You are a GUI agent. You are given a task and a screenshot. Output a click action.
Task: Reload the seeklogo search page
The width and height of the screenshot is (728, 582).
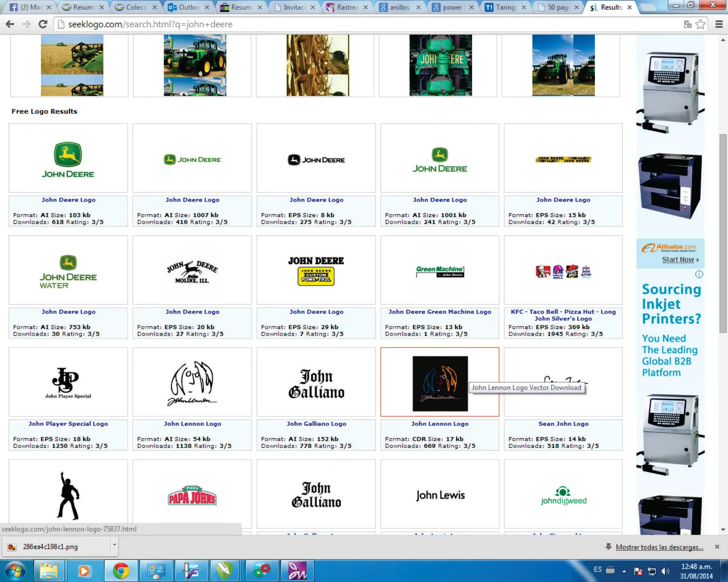pyautogui.click(x=43, y=24)
